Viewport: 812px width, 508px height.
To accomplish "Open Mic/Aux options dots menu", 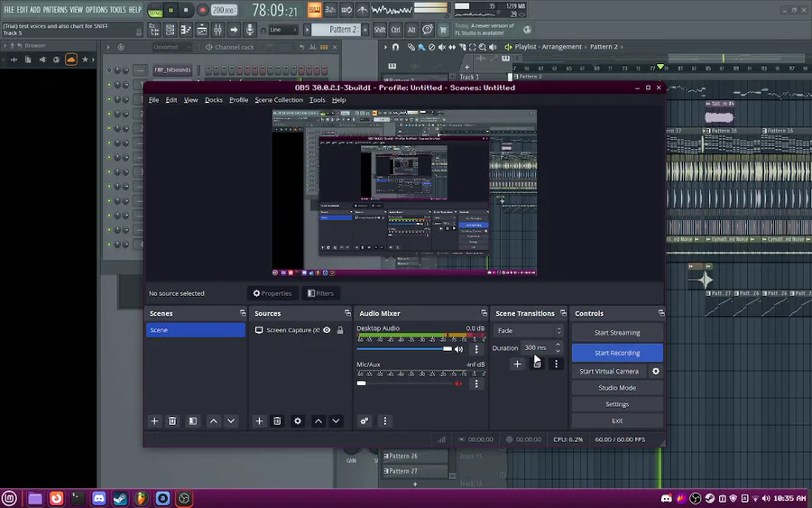I will [476, 383].
